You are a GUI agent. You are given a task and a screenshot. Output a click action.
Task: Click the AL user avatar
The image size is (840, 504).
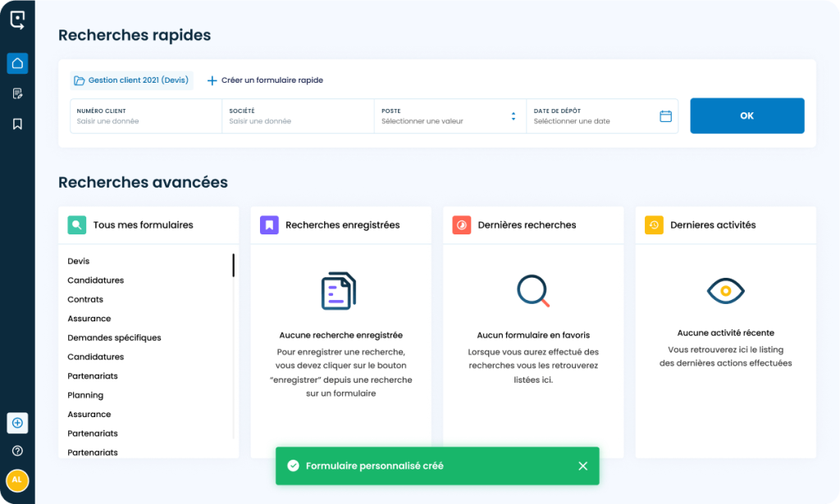pyautogui.click(x=17, y=480)
